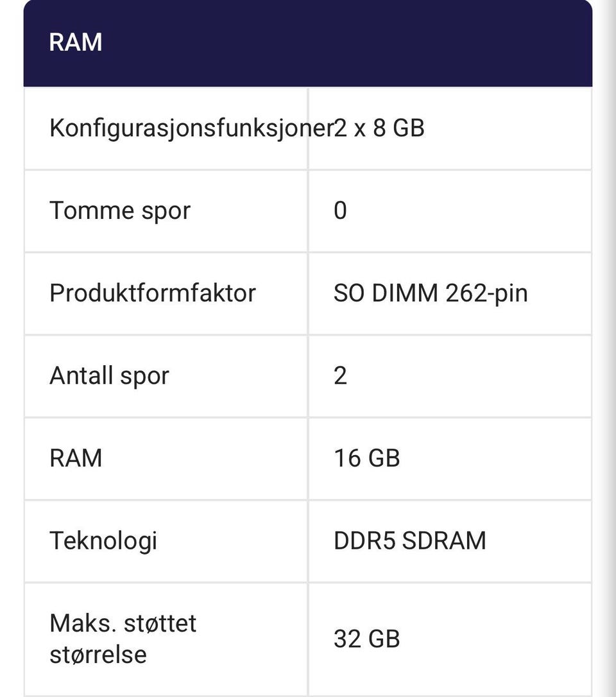Select the Tomme spor label

pos(120,211)
